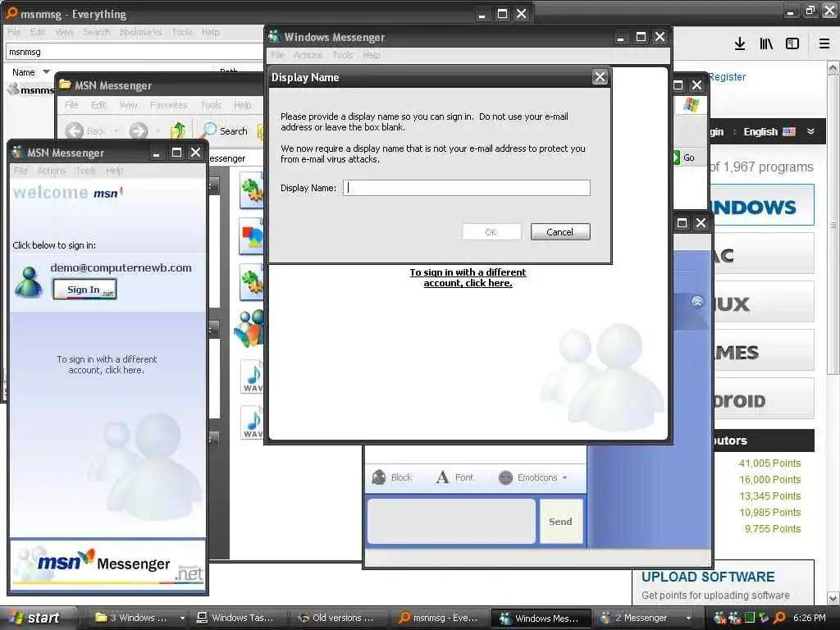Open the Help menu in Windows Messenger

371,55
